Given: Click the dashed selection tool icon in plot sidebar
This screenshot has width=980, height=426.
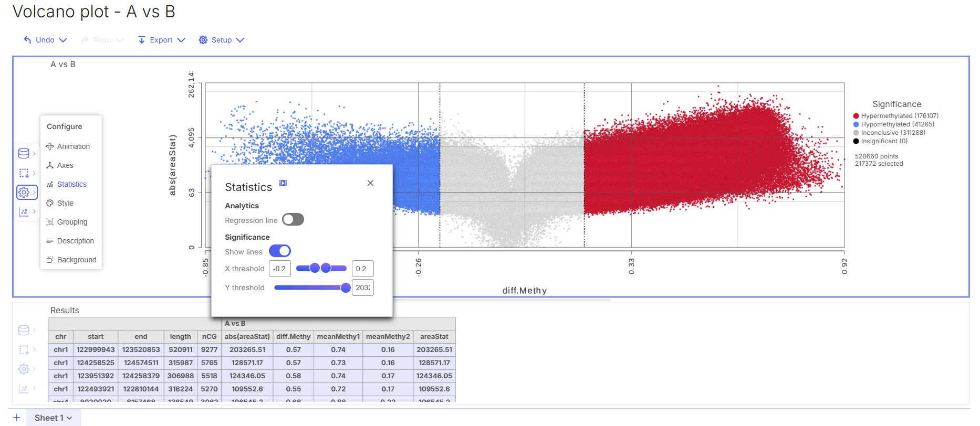Looking at the screenshot, I should coord(24,173).
